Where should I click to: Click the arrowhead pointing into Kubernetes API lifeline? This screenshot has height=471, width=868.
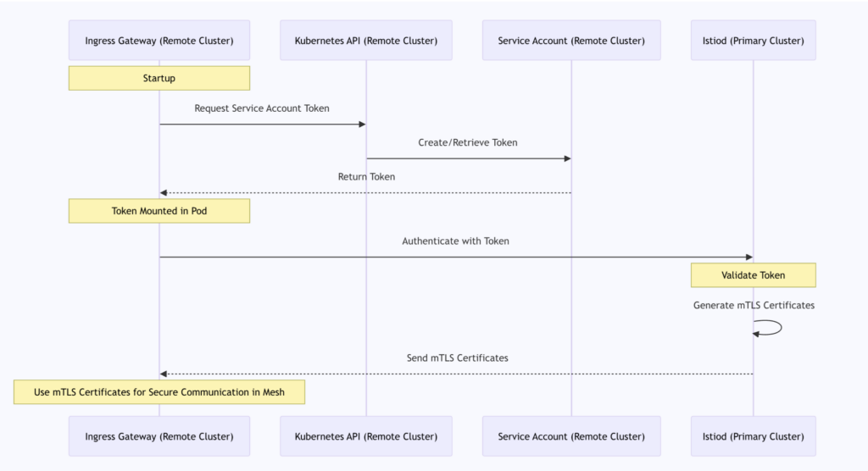click(x=361, y=125)
